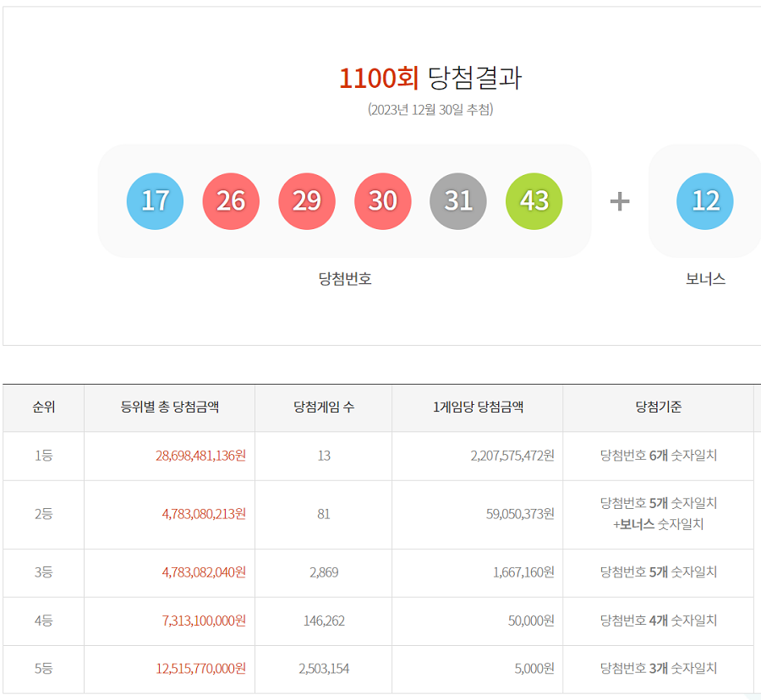Click the blue bonus ball 12
Image resolution: width=761 pixels, height=700 pixels.
click(705, 201)
